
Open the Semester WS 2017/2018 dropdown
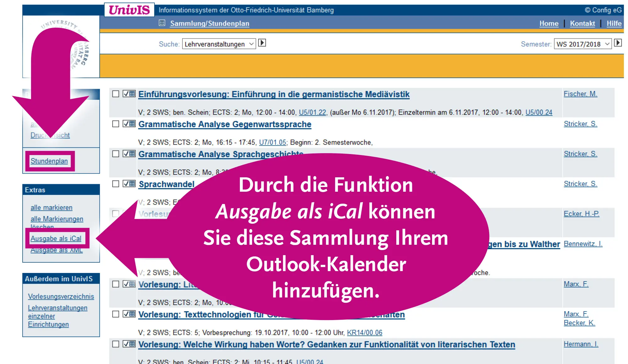[x=583, y=44]
